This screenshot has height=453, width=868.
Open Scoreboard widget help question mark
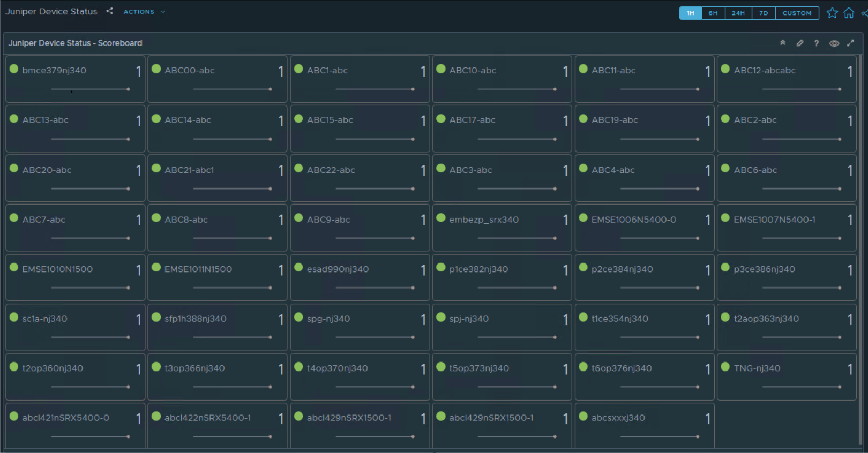[817, 43]
